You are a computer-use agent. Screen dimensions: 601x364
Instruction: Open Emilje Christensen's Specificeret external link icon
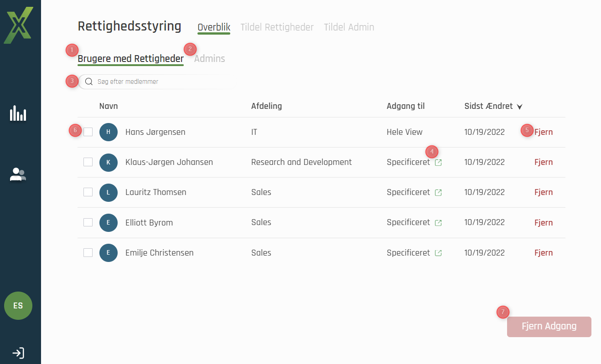pyautogui.click(x=438, y=253)
